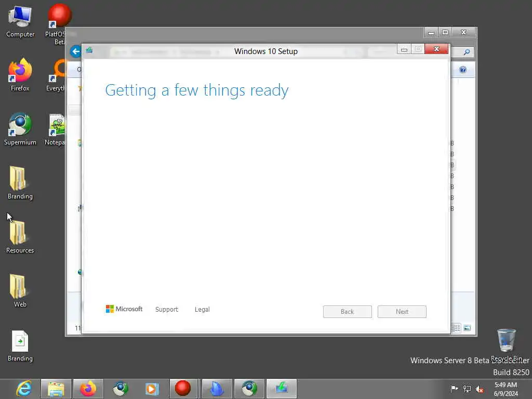Switch to Windows 10 Setup taskbar button

coord(281,389)
